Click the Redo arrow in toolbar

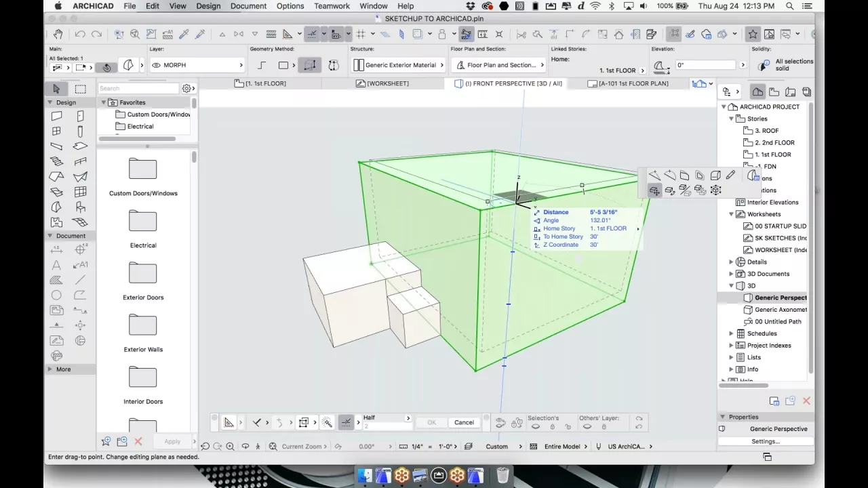(x=96, y=34)
